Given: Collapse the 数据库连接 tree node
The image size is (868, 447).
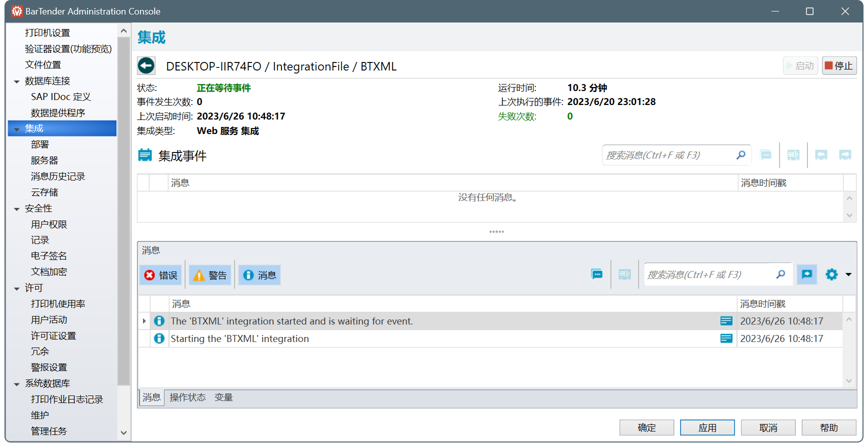Looking at the screenshot, I should coord(17,81).
